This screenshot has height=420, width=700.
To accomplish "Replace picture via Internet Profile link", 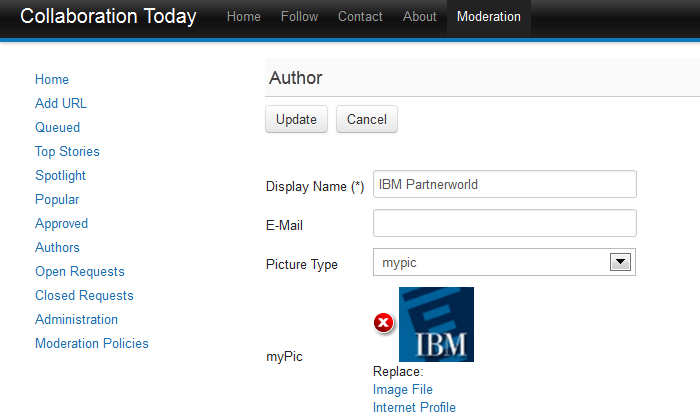I will [x=414, y=408].
